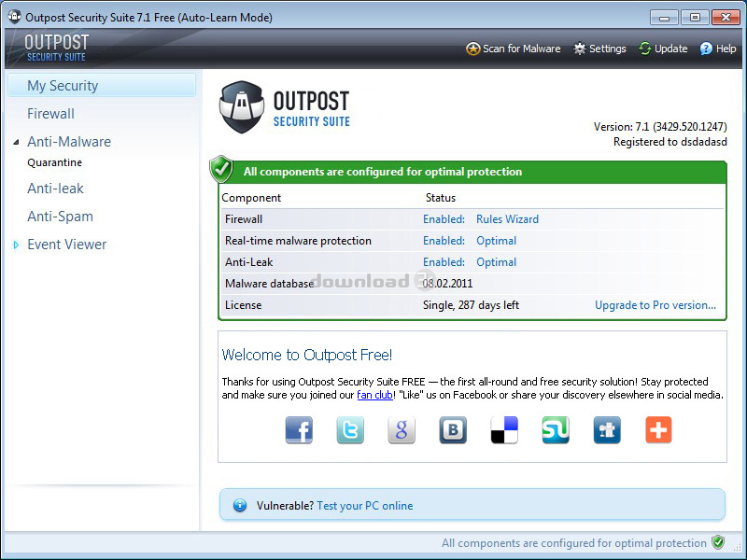
Task: Open the Anti-Malware sidebar section
Action: (69, 142)
